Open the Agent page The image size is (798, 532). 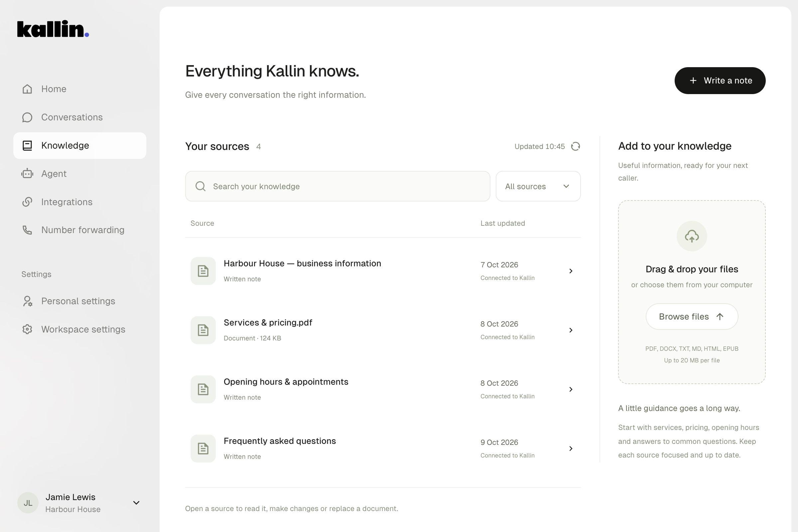tap(80, 174)
